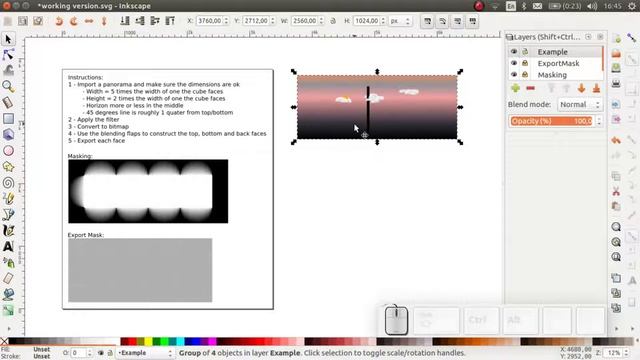Click the X position input field

coord(209,21)
